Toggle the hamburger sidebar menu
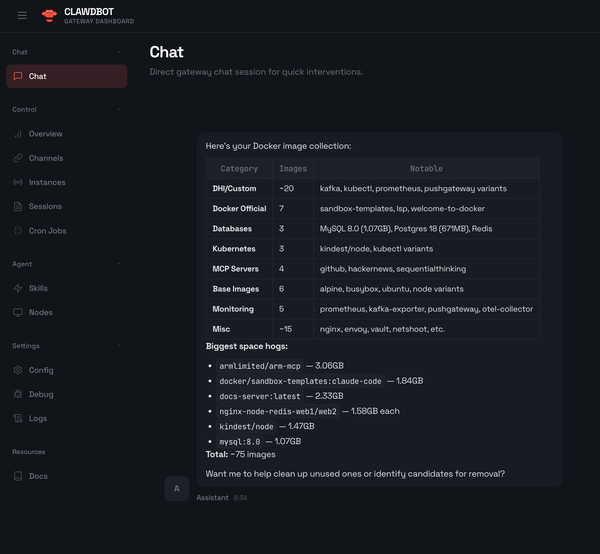This screenshot has width=600, height=554. tap(22, 15)
